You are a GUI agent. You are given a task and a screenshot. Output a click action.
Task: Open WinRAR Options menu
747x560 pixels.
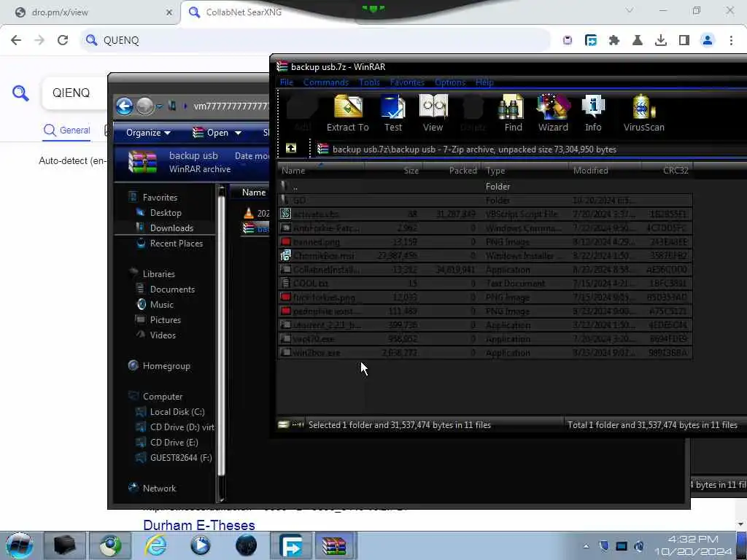click(449, 82)
